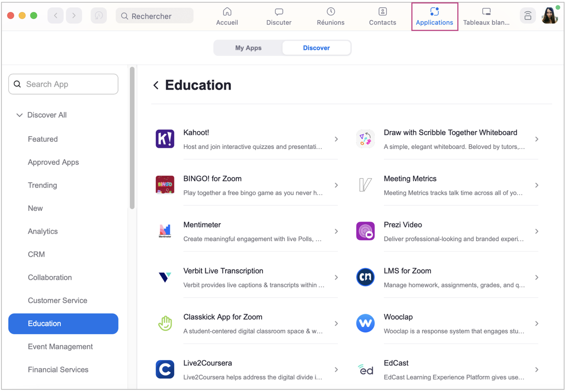This screenshot has height=392, width=567.
Task: Select the Prezi Video app icon
Action: point(365,231)
